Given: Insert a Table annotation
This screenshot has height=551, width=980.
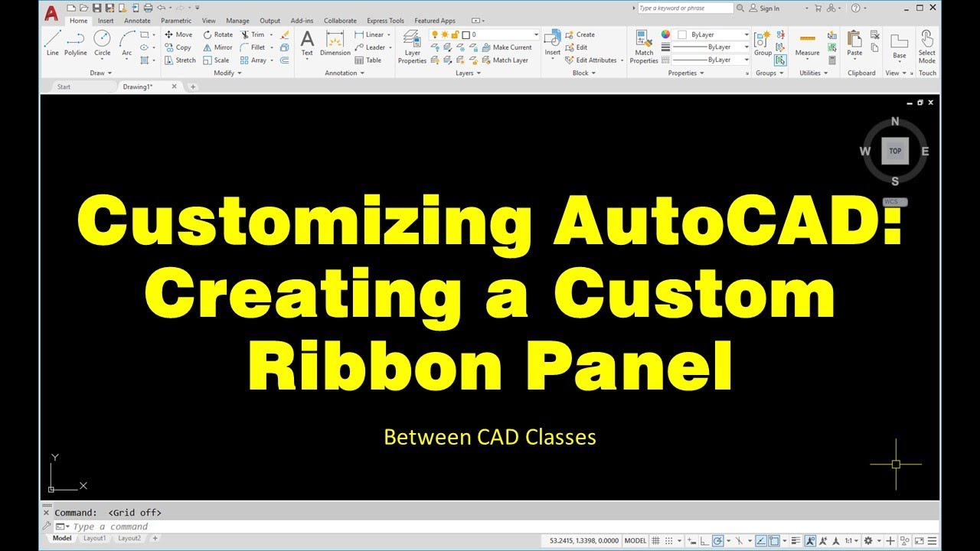Looking at the screenshot, I should 368,60.
